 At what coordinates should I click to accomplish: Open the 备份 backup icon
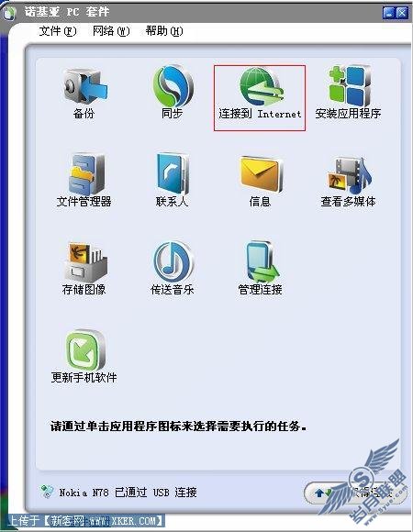pos(84,86)
